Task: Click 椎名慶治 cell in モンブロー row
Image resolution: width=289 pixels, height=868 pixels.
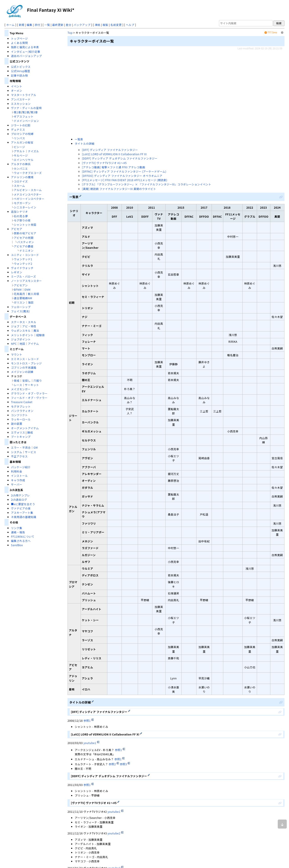Action: point(233,355)
